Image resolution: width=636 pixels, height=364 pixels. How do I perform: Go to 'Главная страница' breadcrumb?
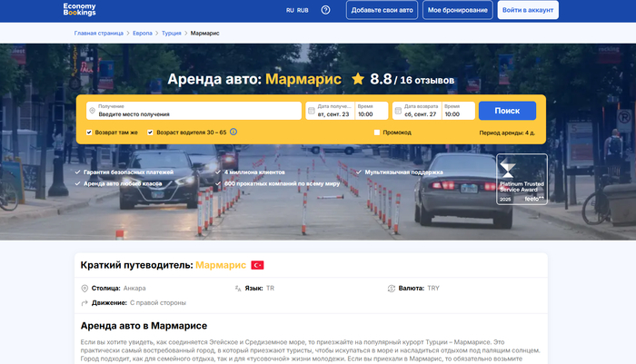(x=98, y=33)
